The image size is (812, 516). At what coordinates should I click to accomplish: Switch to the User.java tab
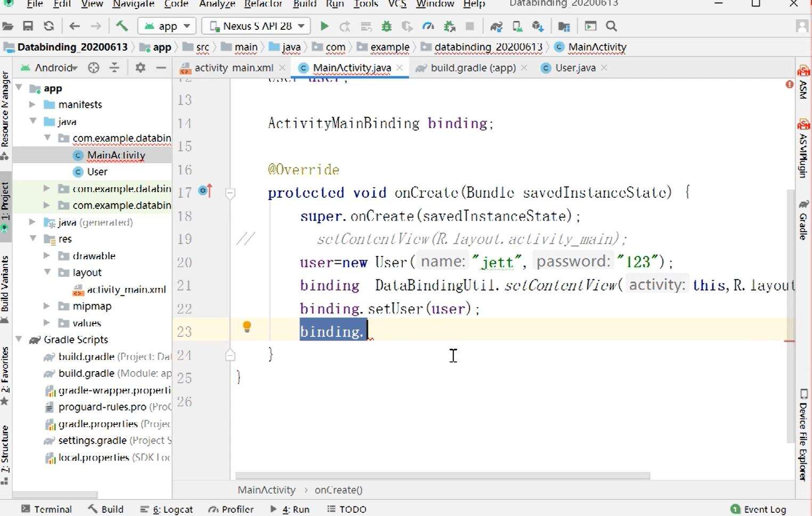point(574,68)
